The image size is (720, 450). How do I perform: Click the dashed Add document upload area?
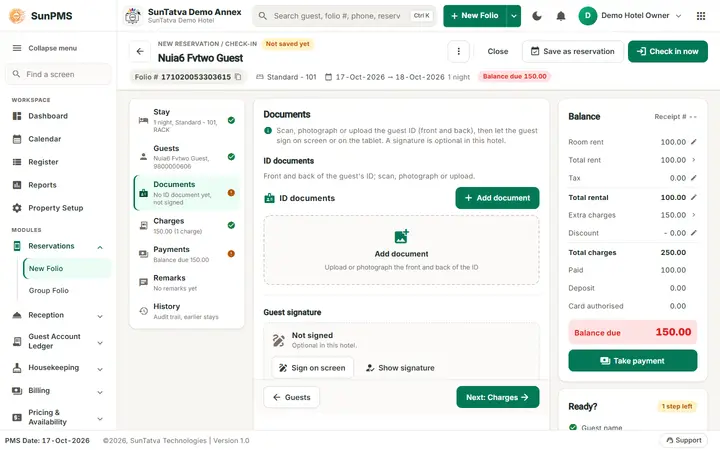[x=401, y=250]
